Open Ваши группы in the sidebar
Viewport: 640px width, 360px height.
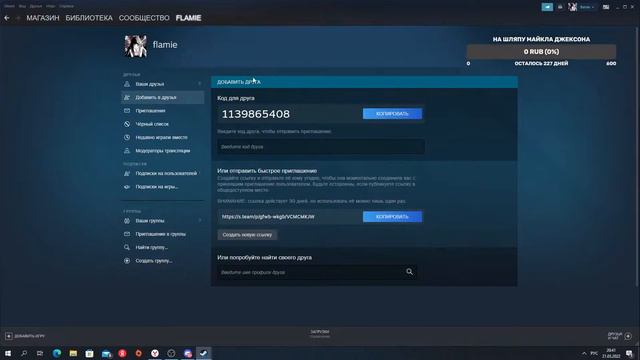(150, 221)
